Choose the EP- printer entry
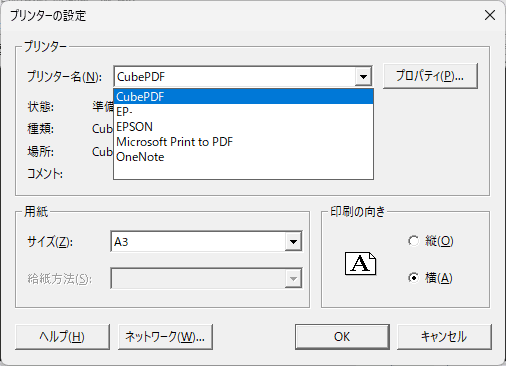The width and height of the screenshot is (506, 366). [x=243, y=112]
